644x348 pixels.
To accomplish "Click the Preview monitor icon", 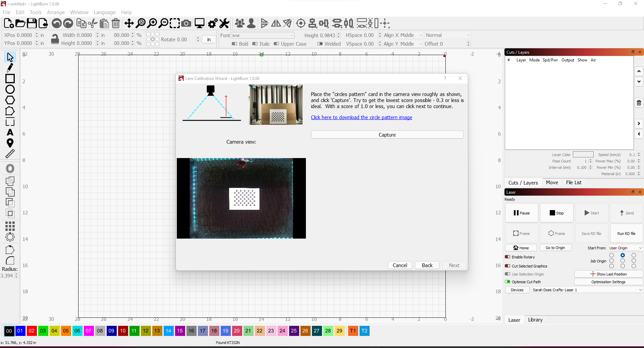I will click(200, 23).
